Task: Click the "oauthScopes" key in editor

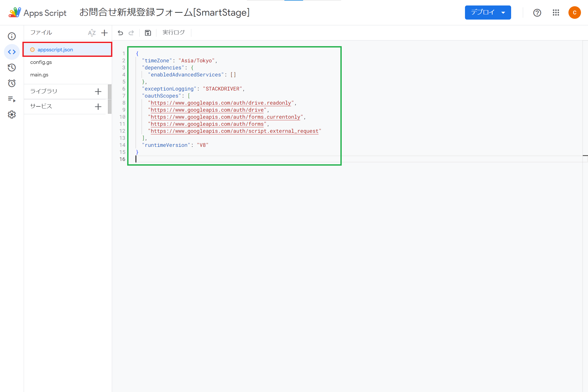Action: pos(161,96)
